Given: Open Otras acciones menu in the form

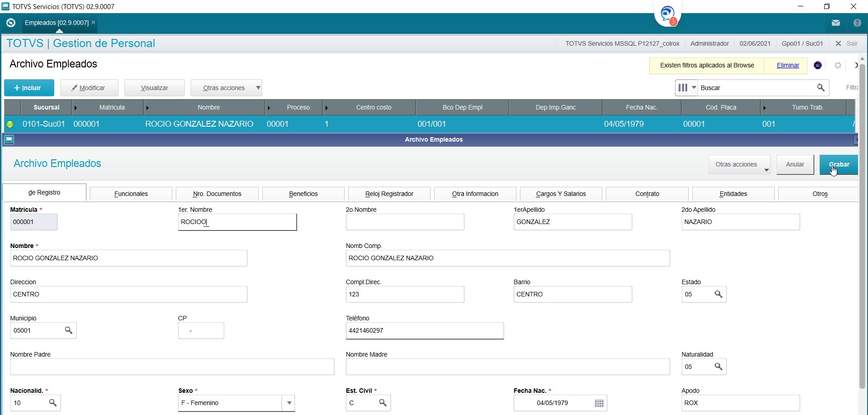Looking at the screenshot, I should pos(740,165).
